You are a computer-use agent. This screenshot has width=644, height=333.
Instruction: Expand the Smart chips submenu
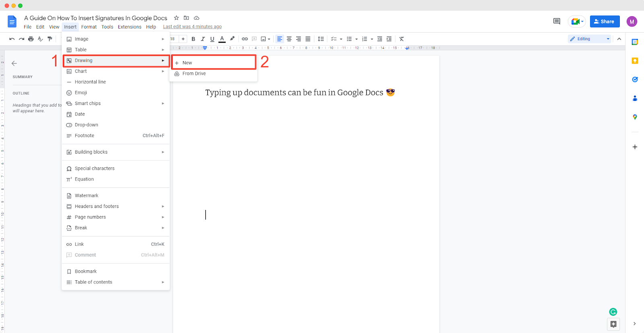click(x=116, y=103)
